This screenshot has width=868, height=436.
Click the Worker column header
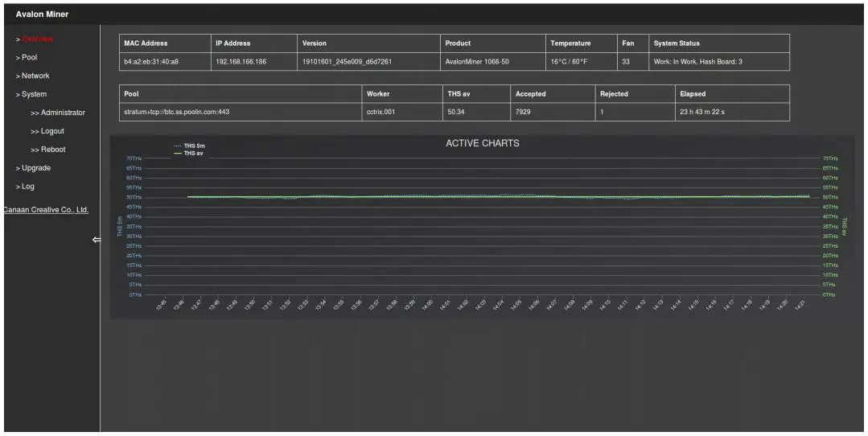pos(378,94)
